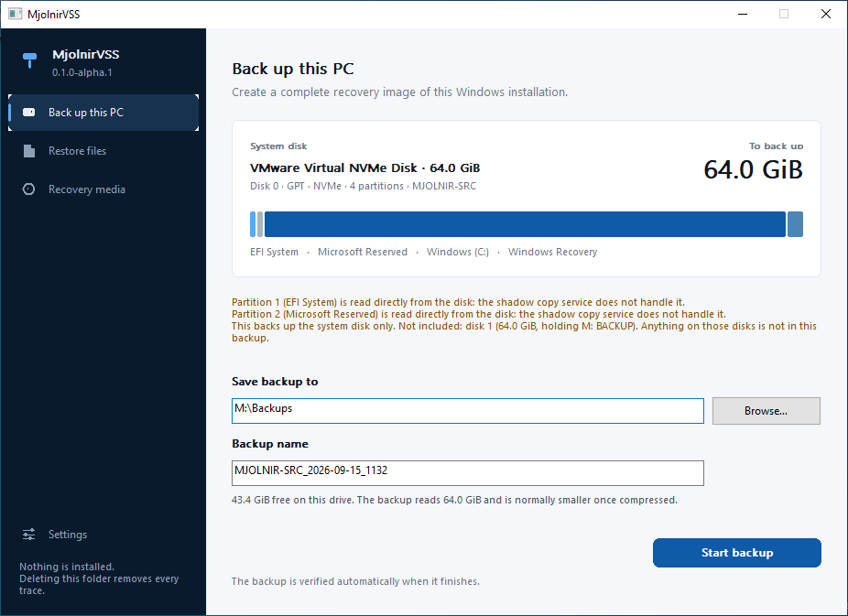Click the Save backup to path field
The image size is (848, 616).
coord(468,411)
